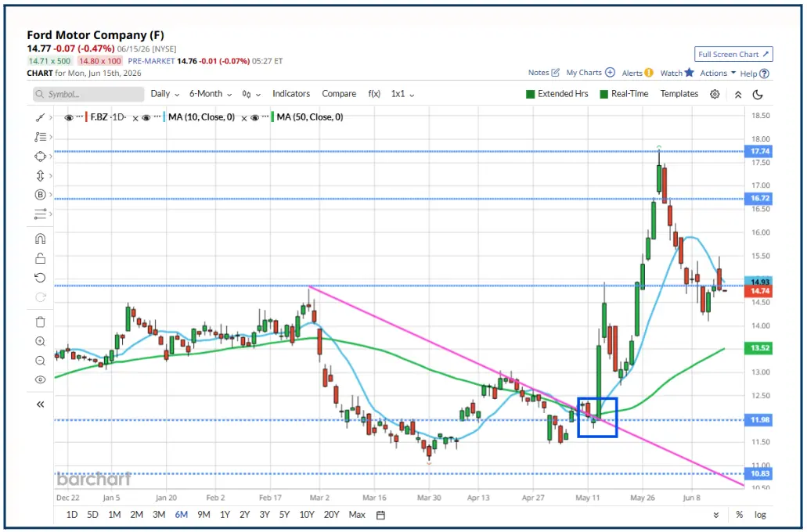Select the trend line drawing tool
Viewport: 807px width, 532px height.
coord(40,118)
